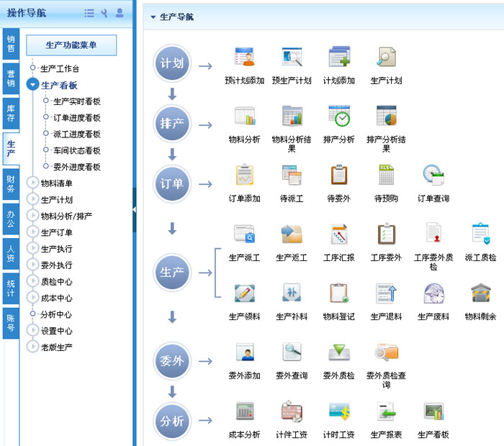Collapse the 生产看板 tree node
The image size is (504, 446).
pos(32,85)
